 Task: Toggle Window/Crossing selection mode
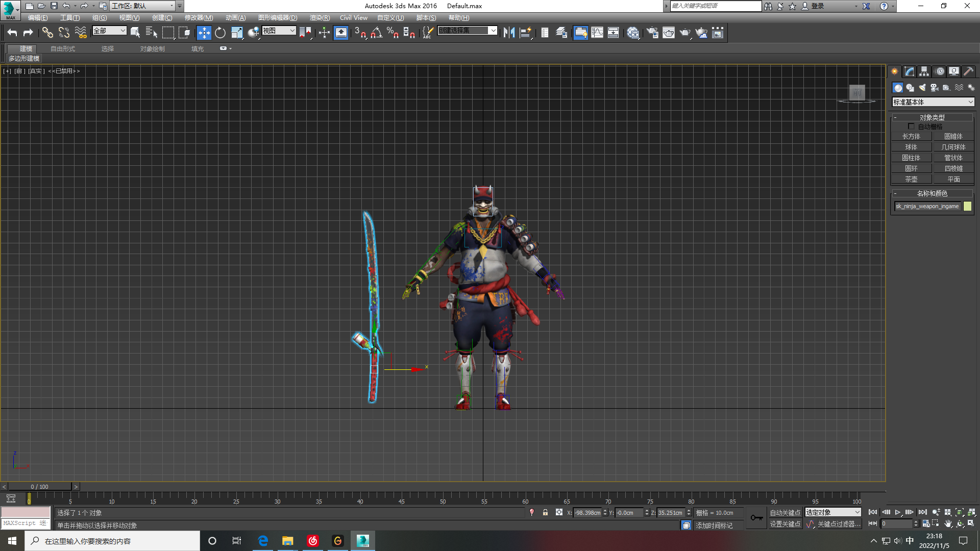pyautogui.click(x=184, y=33)
